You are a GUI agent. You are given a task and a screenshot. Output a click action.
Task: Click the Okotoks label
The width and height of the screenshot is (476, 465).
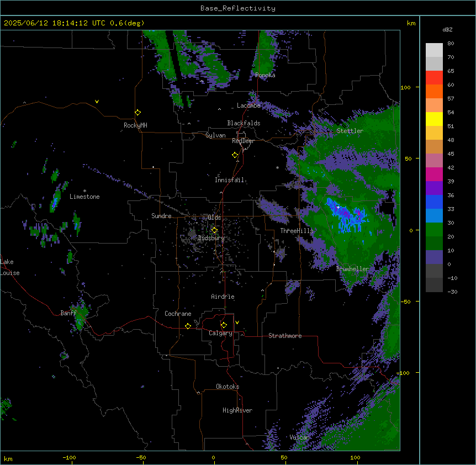click(228, 387)
